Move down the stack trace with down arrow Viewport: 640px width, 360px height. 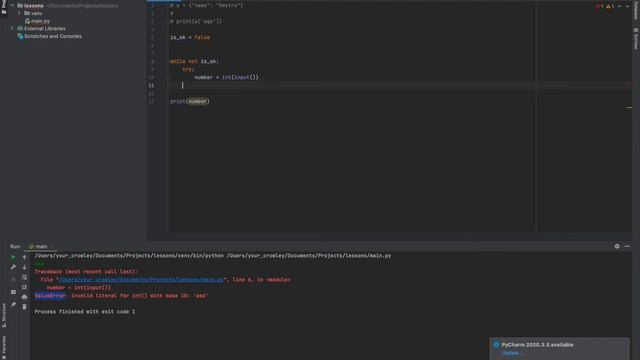coord(24,267)
